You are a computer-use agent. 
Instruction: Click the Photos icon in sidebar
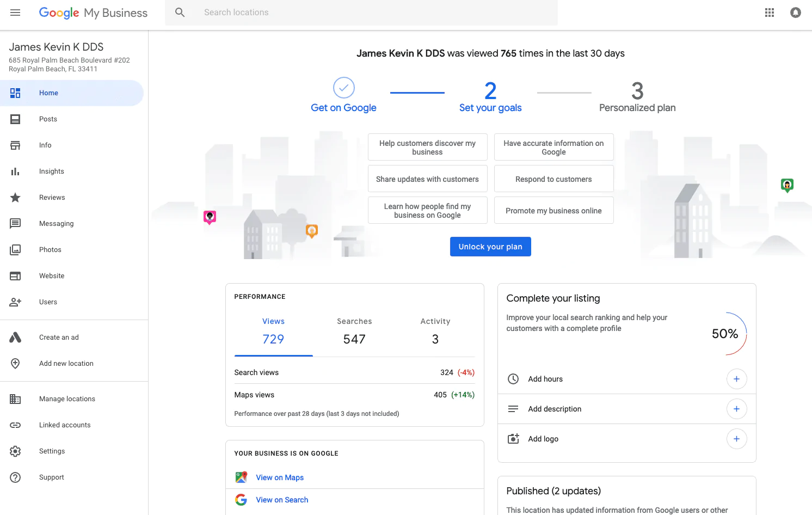pyautogui.click(x=15, y=250)
